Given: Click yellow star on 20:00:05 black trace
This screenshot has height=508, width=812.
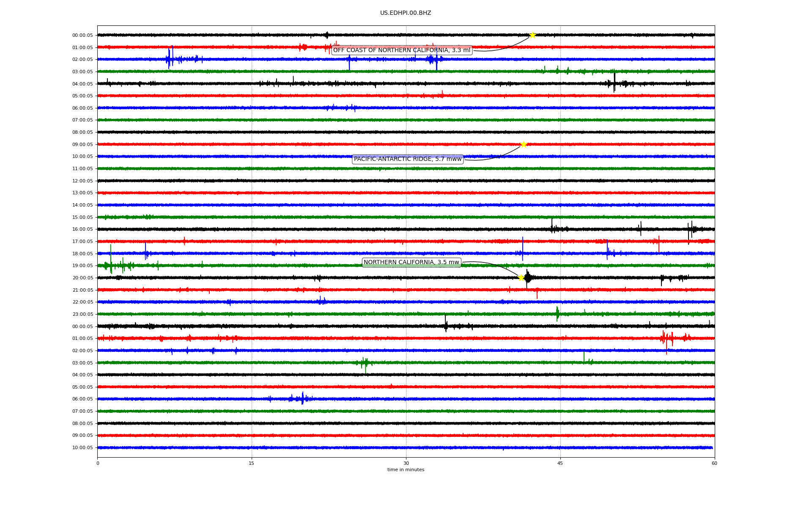Looking at the screenshot, I should pos(521,278).
